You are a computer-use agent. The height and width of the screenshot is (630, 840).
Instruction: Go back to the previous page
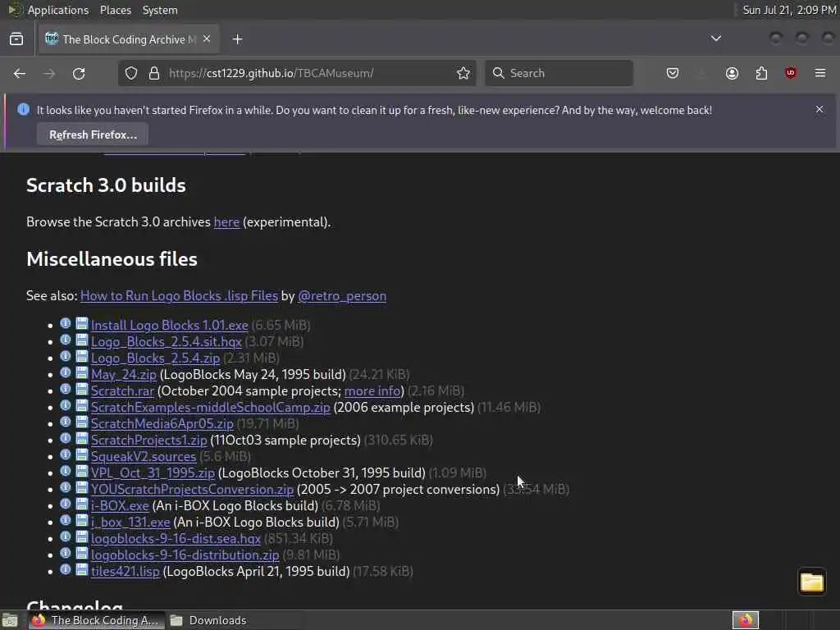(20, 73)
